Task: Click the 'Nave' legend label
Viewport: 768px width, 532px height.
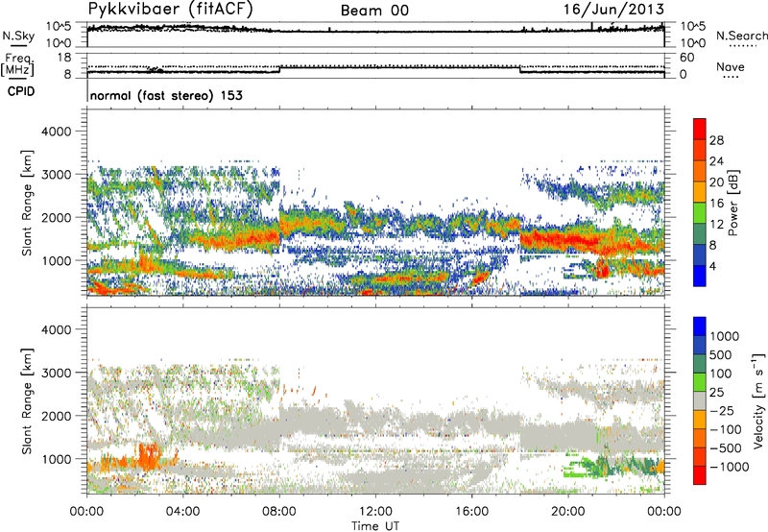Action: (x=731, y=66)
